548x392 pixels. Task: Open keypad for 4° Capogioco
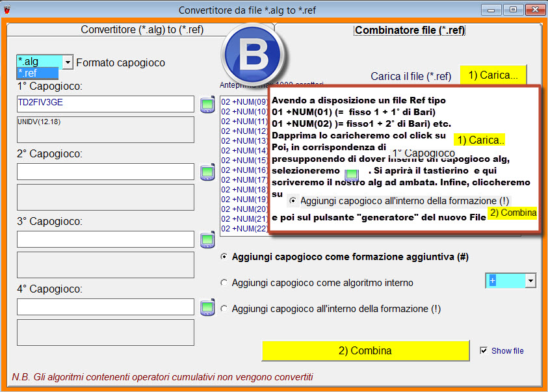[x=207, y=307]
